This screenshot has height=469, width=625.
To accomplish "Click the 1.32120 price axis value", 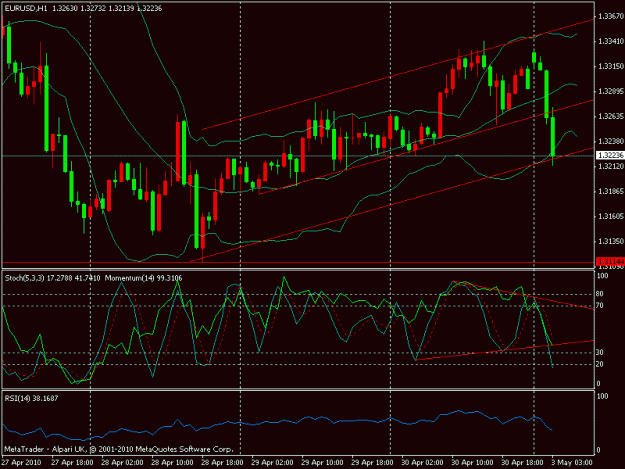I will pos(611,166).
